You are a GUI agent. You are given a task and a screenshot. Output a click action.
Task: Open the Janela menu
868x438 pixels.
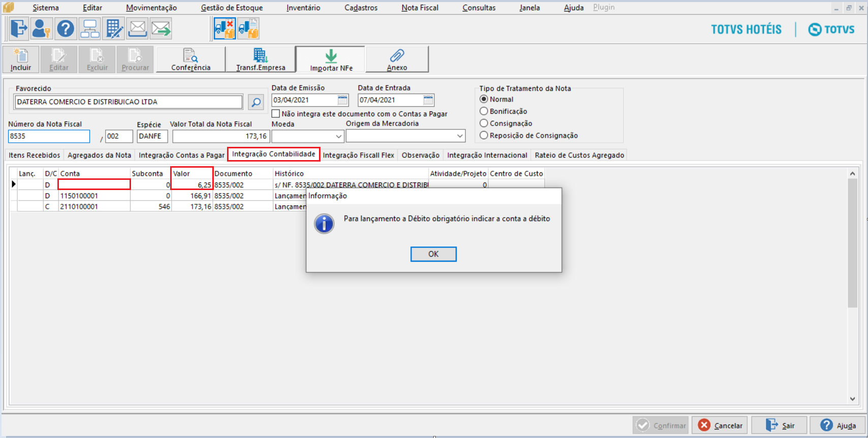529,8
